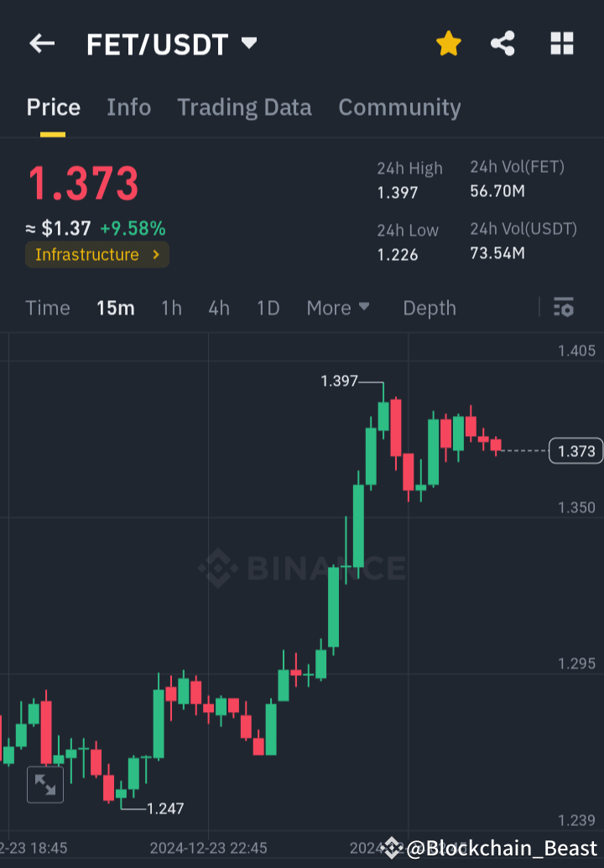Select the current price marker 1.373

(x=575, y=450)
